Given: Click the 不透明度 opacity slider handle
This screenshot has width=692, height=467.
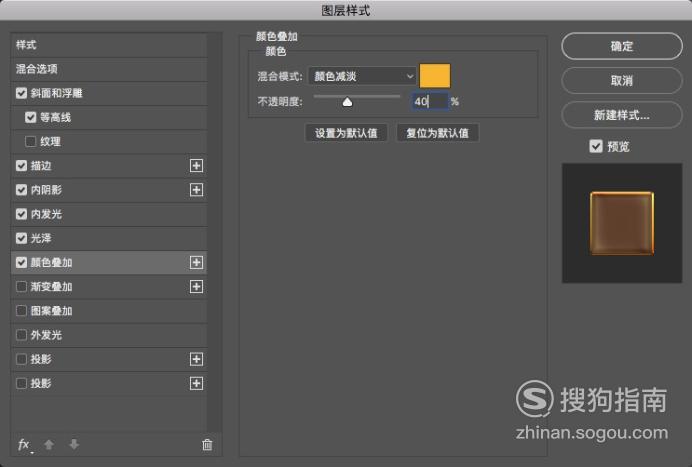Looking at the screenshot, I should (x=347, y=102).
